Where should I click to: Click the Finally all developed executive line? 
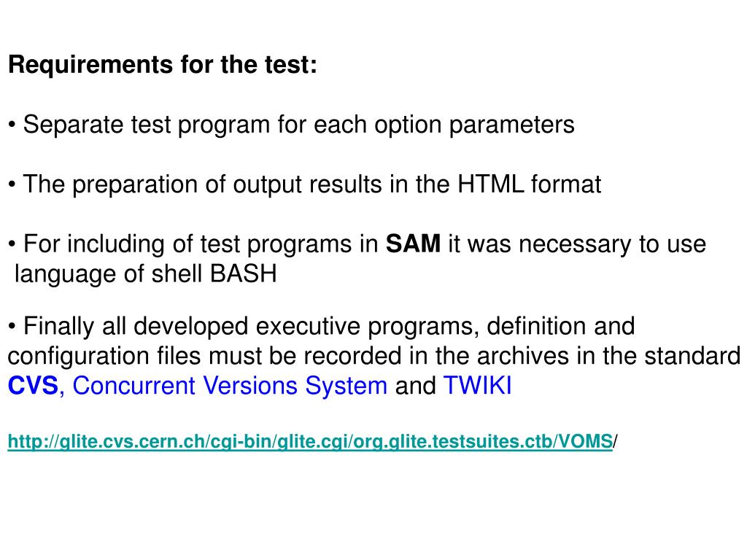click(322, 327)
